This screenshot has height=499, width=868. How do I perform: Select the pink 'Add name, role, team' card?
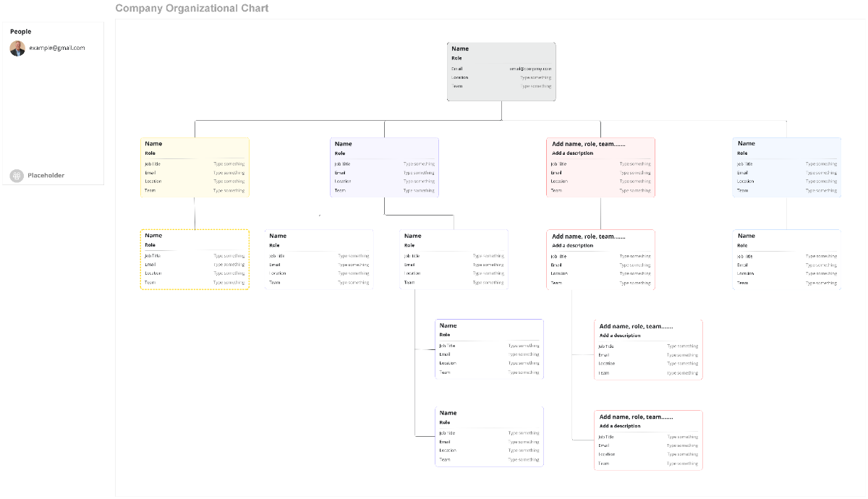tap(600, 166)
